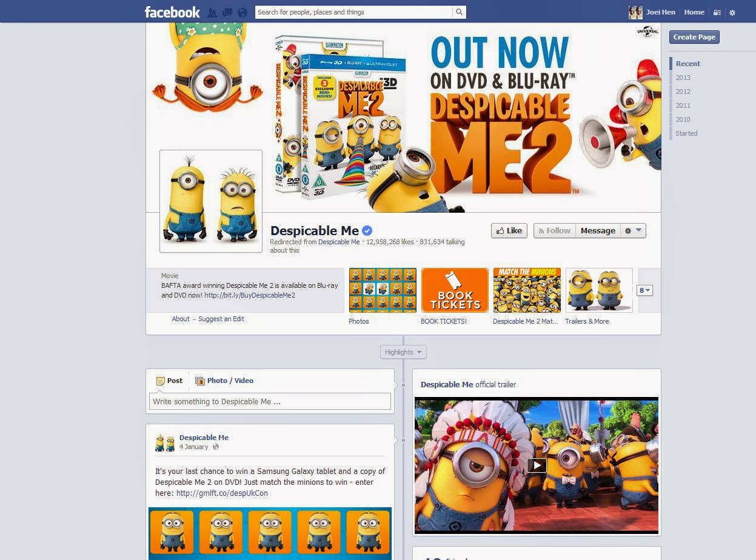This screenshot has width=756, height=560.
Task: Open the messages icon in top bar
Action: pos(227,12)
